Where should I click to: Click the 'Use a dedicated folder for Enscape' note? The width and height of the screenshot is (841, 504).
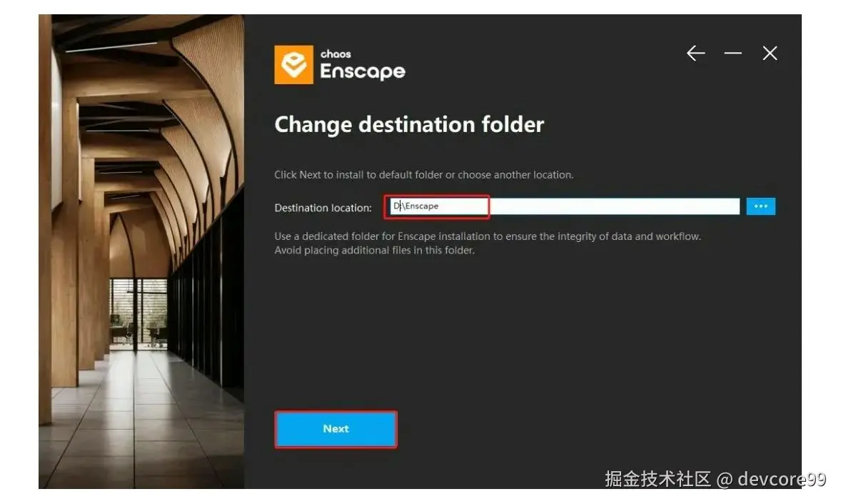(x=488, y=236)
